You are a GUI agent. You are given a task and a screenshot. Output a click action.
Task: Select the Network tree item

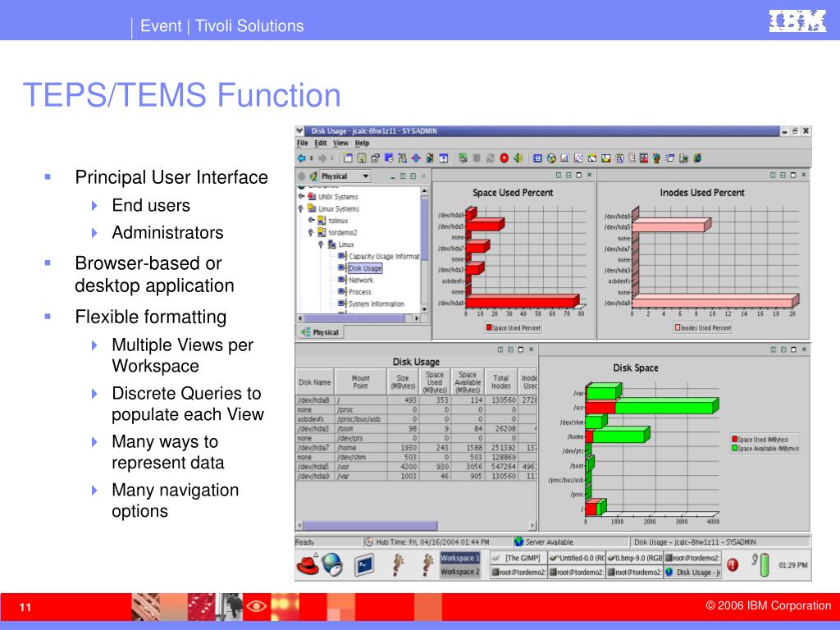361,281
